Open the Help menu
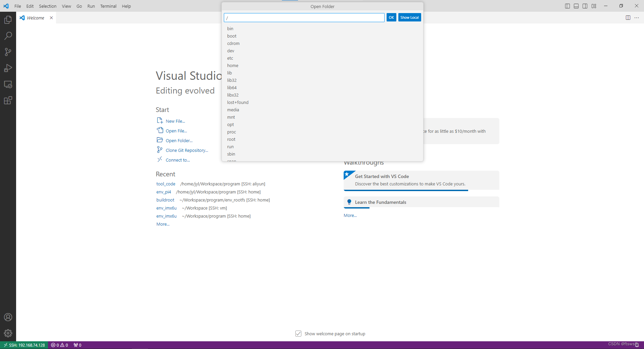This screenshot has width=644, height=349. [x=126, y=6]
